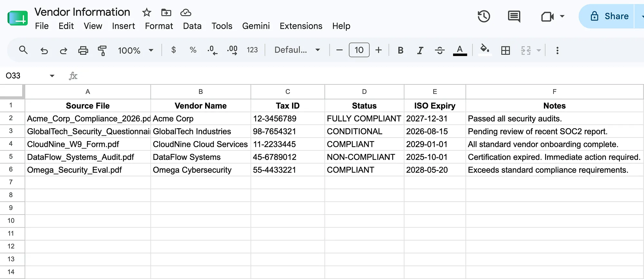Image resolution: width=644 pixels, height=279 pixels.
Task: Select the Source File header cell
Action: pos(88,106)
